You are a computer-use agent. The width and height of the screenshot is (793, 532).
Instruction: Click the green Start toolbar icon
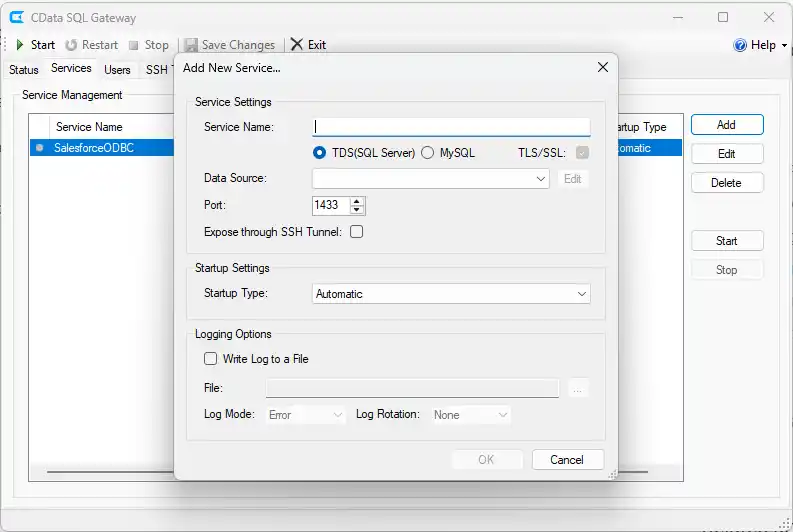(19, 45)
